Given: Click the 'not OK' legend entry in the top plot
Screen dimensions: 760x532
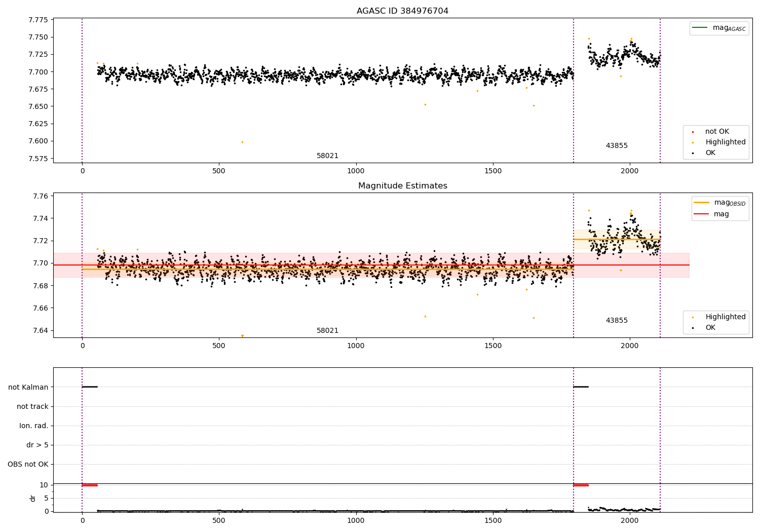Looking at the screenshot, I should point(717,131).
